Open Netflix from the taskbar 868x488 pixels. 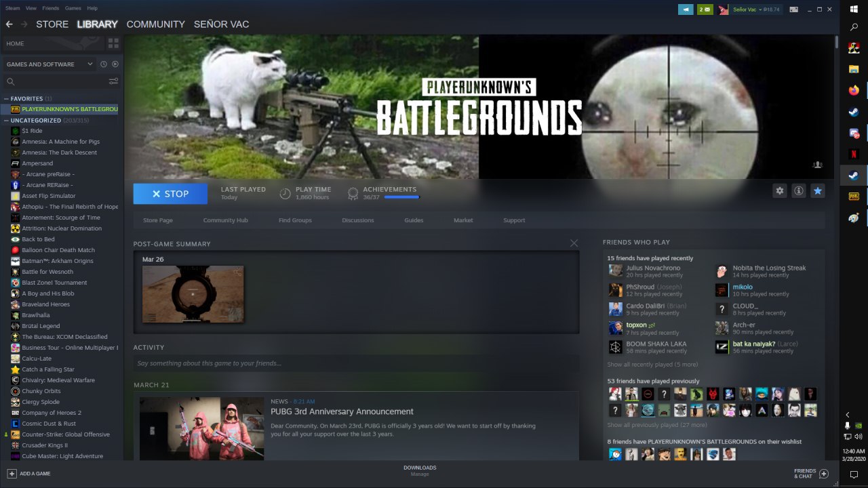point(854,154)
